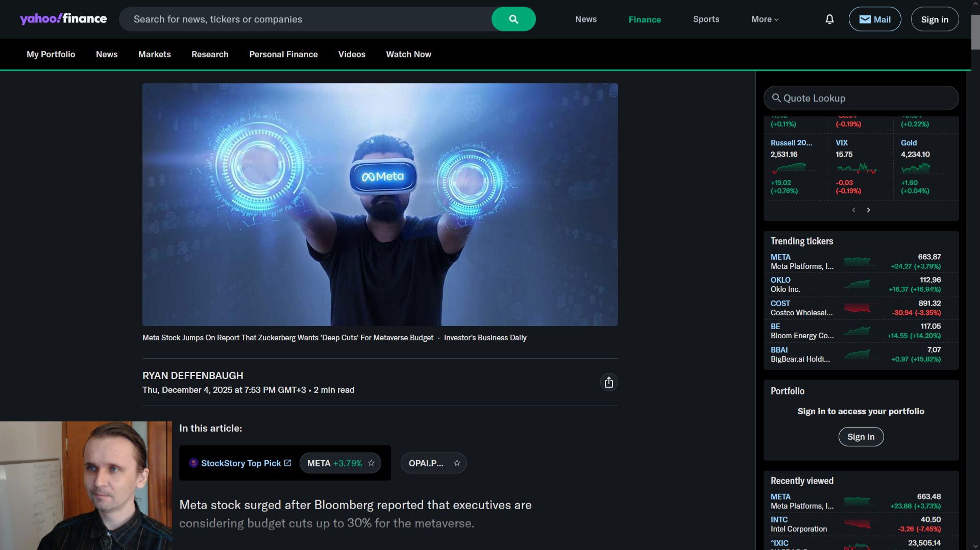Image resolution: width=980 pixels, height=550 pixels.
Task: Open My Portfolio tab
Action: point(51,55)
